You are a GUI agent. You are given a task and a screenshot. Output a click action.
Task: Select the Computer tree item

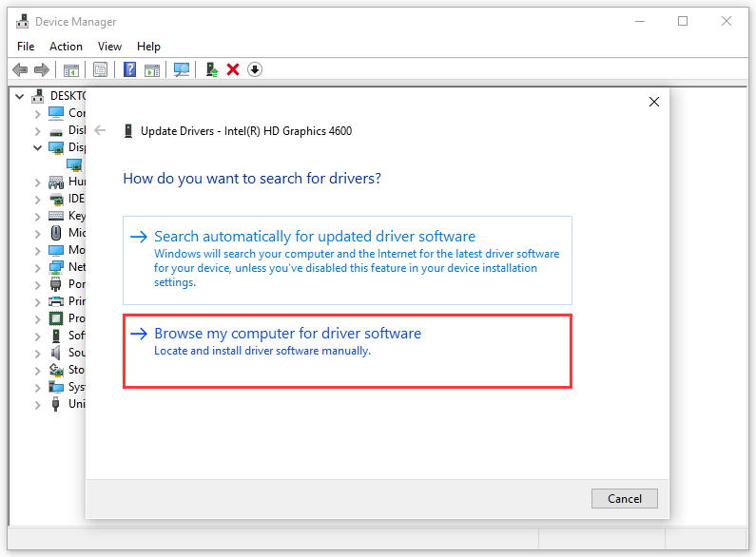77,113
